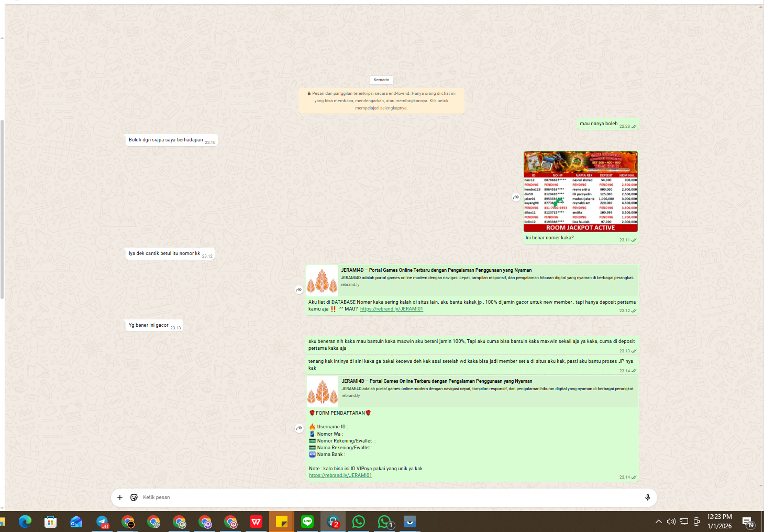This screenshot has height=532, width=764.
Task: Click the 'Note : kalo bisa isi ID VIPnya' text
Action: [366, 469]
